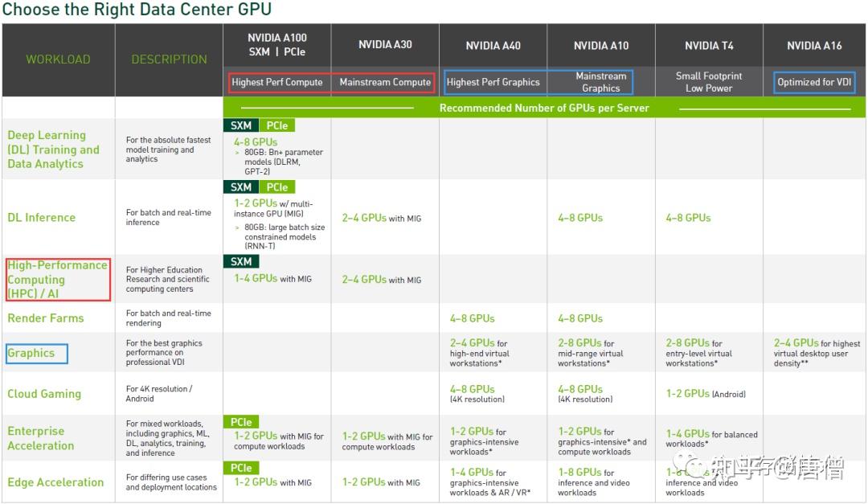Select the NVIDIA T4 column header
The height and width of the screenshot is (504, 868).
[x=709, y=46]
